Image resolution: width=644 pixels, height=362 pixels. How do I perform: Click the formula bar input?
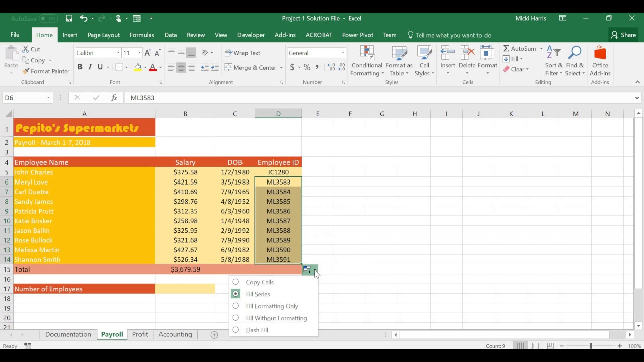point(379,98)
